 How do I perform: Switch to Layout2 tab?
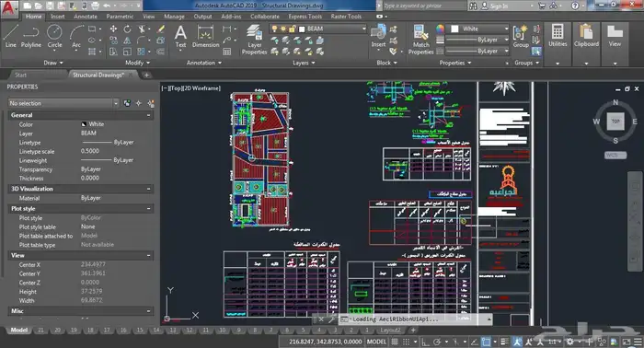coord(390,330)
